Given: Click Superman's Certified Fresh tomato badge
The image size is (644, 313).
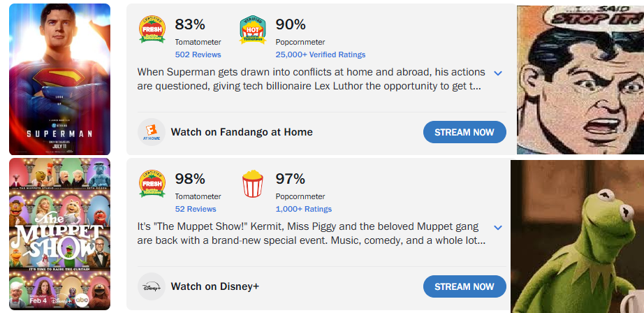Looking at the screenshot, I should pos(152,31).
